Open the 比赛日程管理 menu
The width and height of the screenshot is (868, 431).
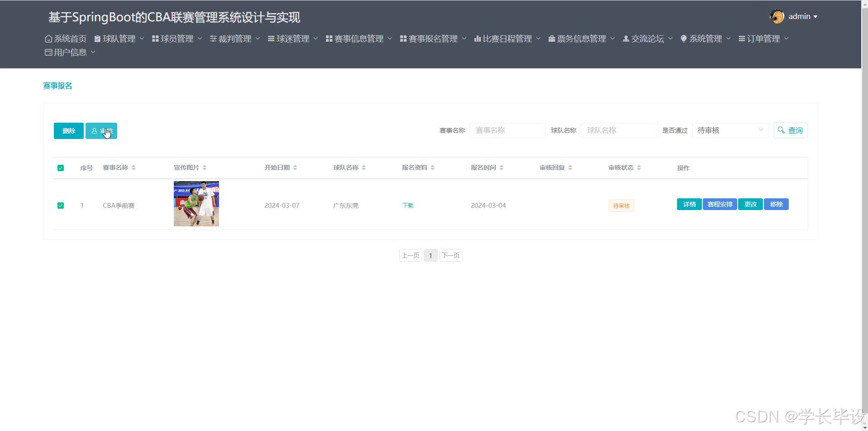tap(507, 39)
